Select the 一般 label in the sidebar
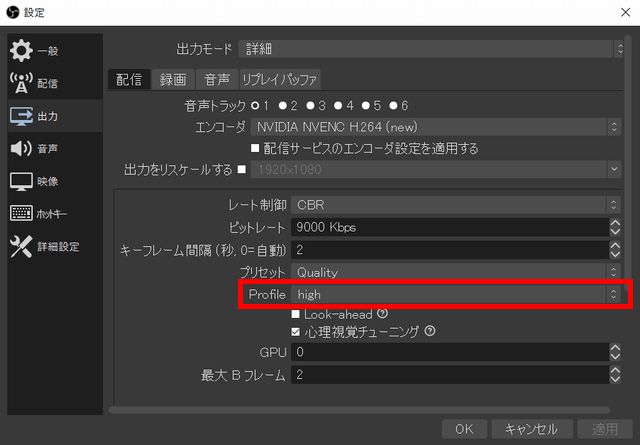The image size is (640, 445). coord(48,51)
